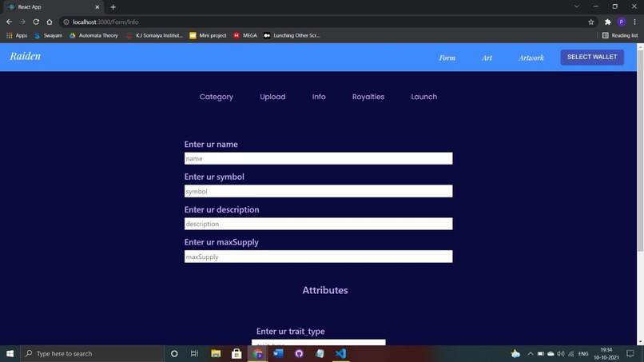This screenshot has height=362, width=644.
Task: Open the KJ Somaiya Institut bookmark
Action: pyautogui.click(x=154, y=36)
